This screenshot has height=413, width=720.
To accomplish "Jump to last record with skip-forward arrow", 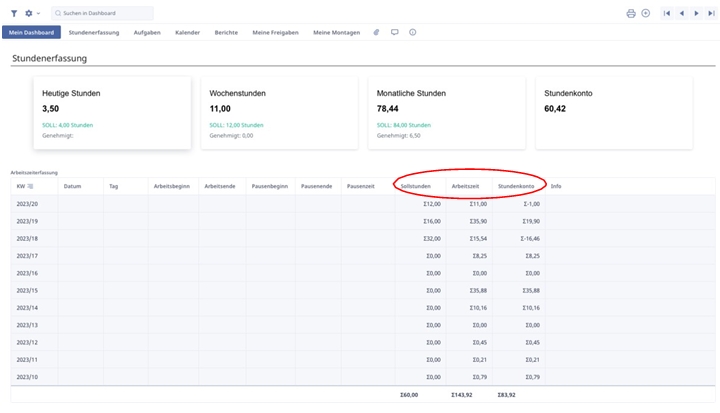I will (710, 13).
